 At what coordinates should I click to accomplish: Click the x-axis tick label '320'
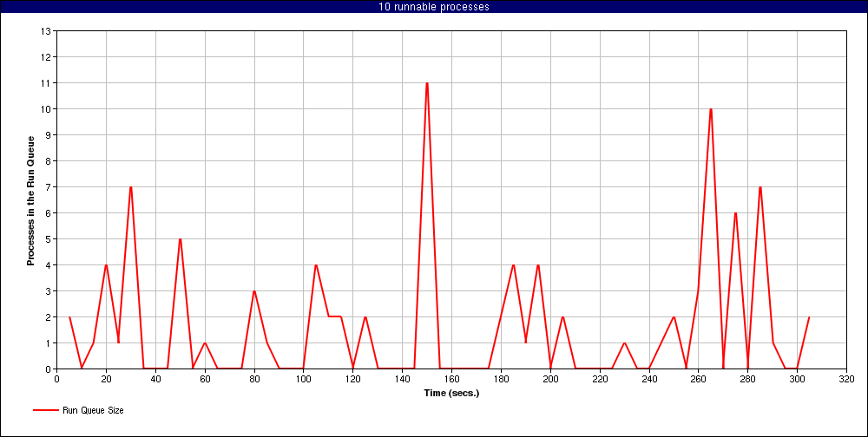pos(846,380)
